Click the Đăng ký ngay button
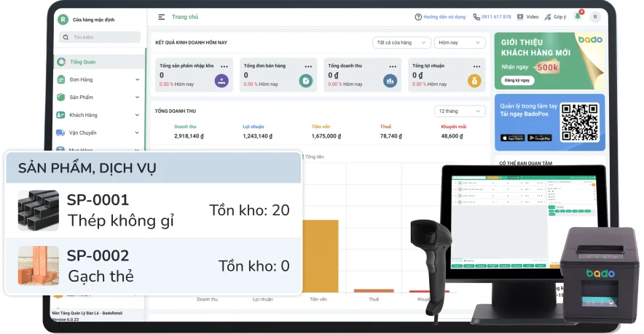 (x=517, y=81)
